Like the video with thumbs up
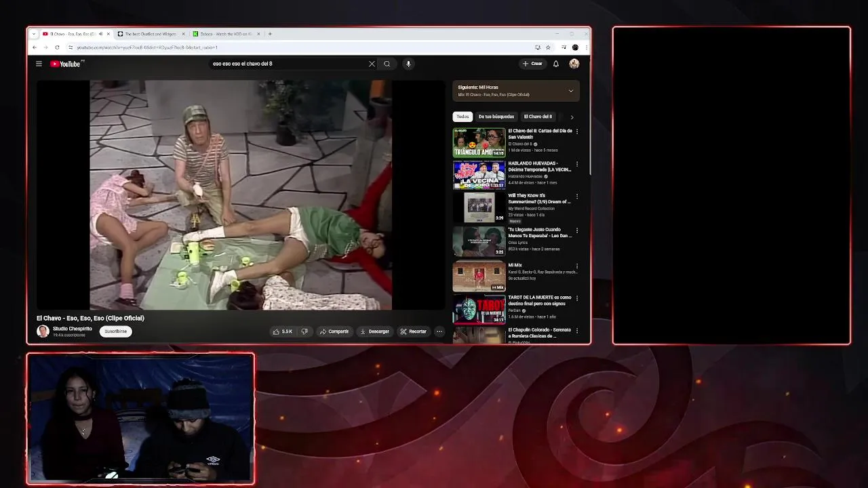The height and width of the screenshot is (488, 868). pyautogui.click(x=283, y=331)
